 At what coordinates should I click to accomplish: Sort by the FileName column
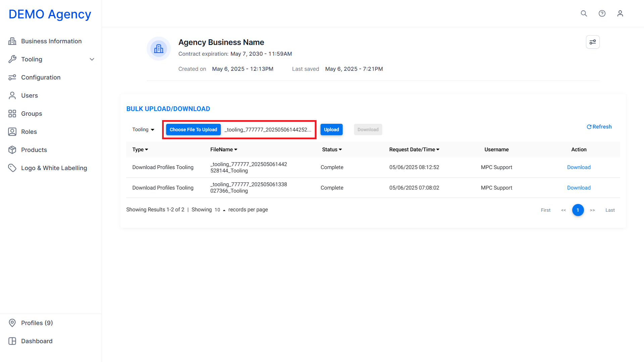(224, 150)
